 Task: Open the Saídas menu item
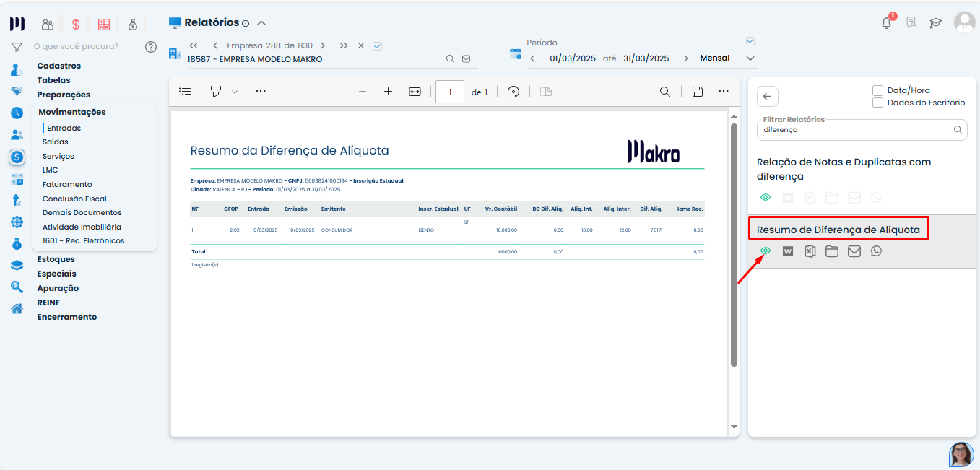pyautogui.click(x=56, y=142)
